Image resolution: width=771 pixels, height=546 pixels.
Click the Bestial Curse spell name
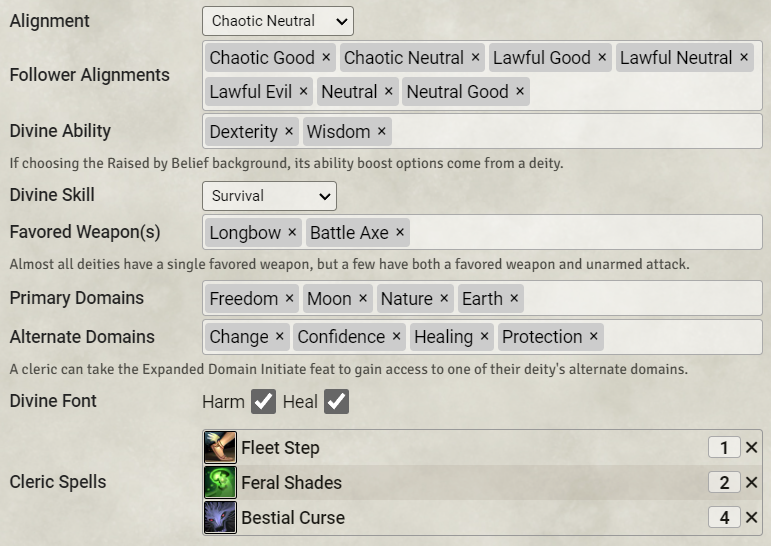click(293, 518)
